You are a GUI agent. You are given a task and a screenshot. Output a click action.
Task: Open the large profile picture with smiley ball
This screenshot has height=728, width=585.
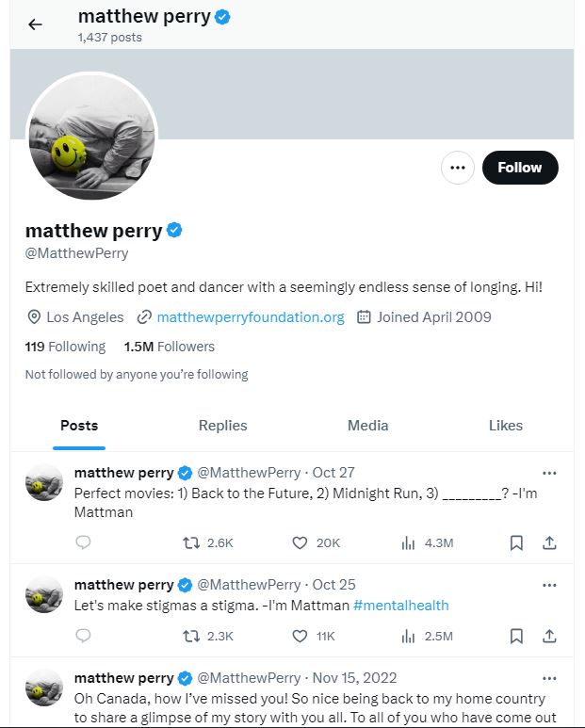(91, 136)
